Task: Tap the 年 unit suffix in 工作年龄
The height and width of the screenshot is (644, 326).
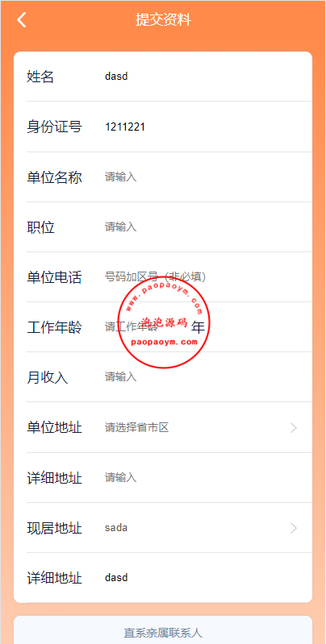Action: (199, 327)
